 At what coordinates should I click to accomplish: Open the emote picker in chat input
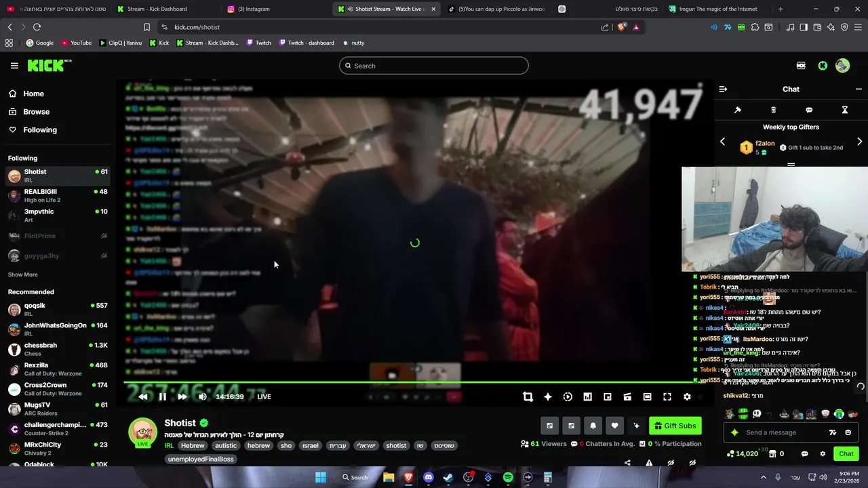click(x=848, y=432)
